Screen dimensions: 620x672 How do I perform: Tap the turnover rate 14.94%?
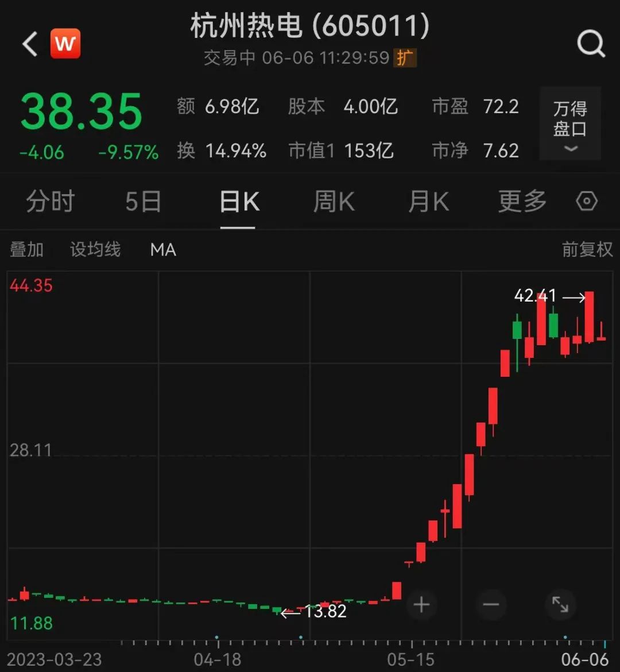click(x=236, y=151)
